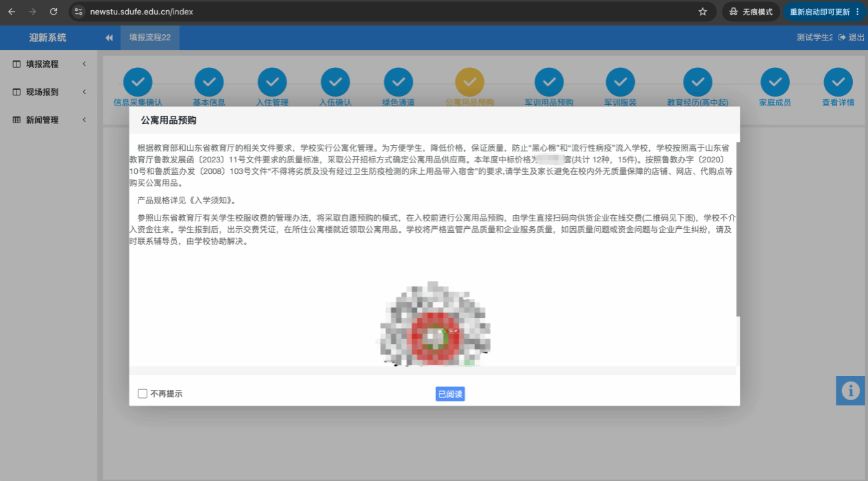Click the 信息采集确认 step circle

(x=138, y=82)
